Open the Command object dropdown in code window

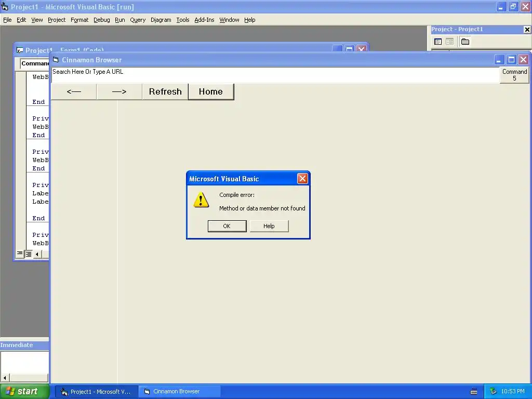[34, 63]
